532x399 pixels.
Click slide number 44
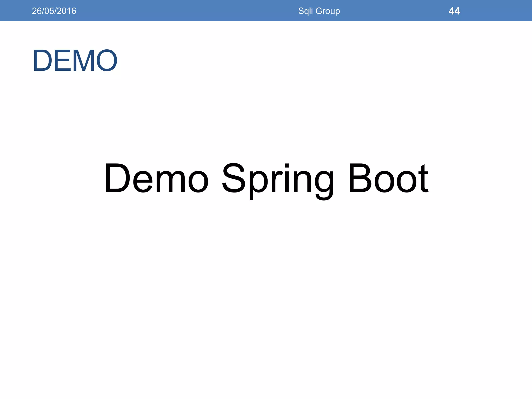coord(454,11)
